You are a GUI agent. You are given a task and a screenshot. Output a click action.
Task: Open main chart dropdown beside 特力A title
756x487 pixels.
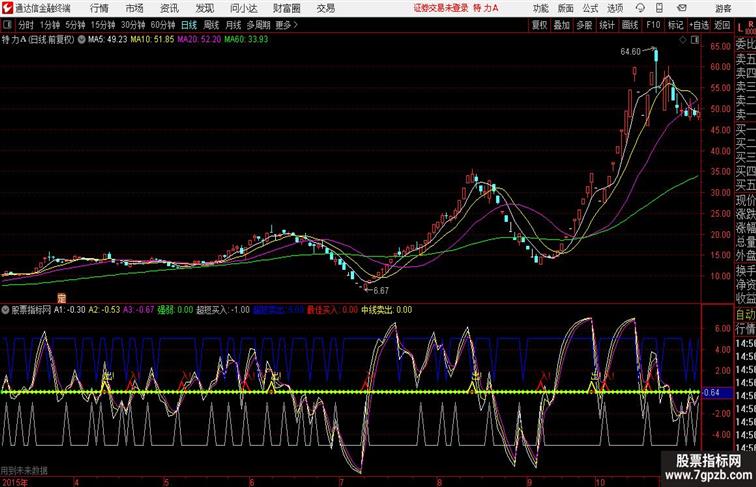(81, 40)
